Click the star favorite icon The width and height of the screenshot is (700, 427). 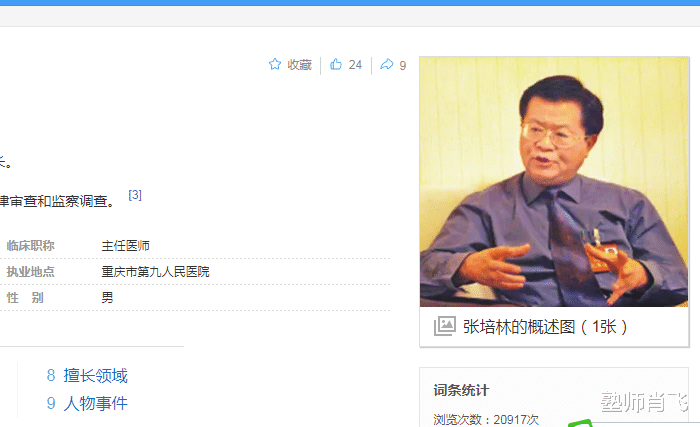click(x=275, y=64)
